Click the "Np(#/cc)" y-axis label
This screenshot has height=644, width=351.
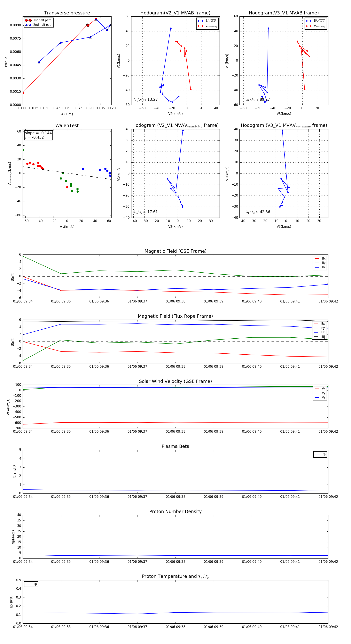13,537
